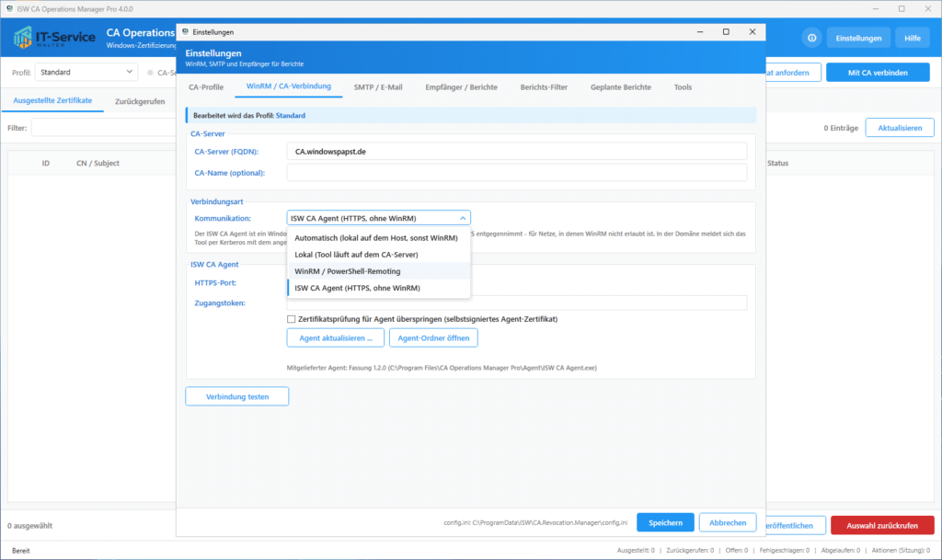Select Ausgestellte Zertifikate tab in main window
942x560 pixels.
[x=52, y=101]
